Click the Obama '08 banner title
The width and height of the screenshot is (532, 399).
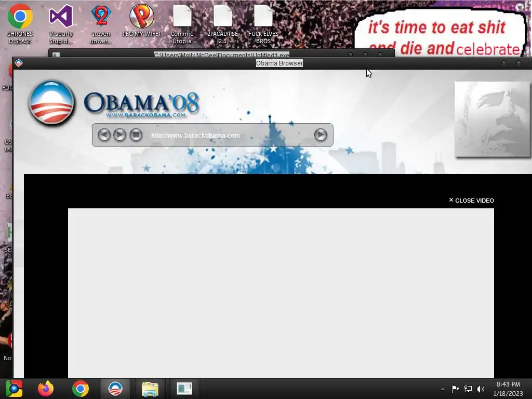(x=141, y=104)
